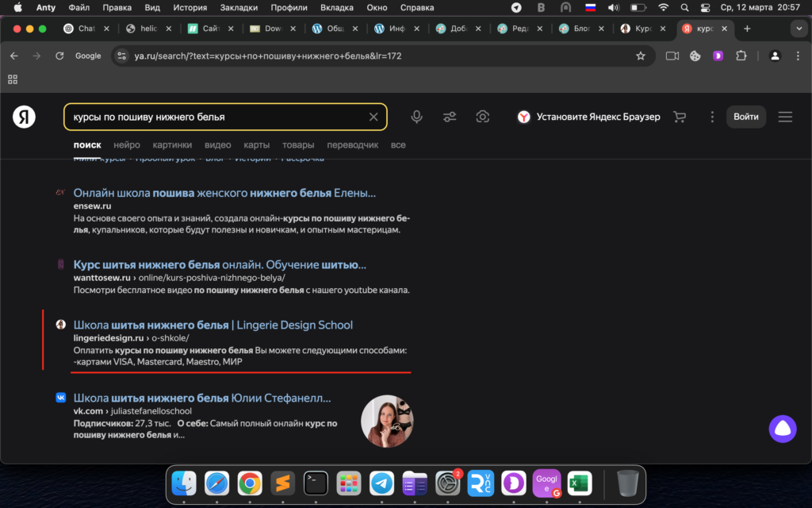Open Sublime Text from the Dock
This screenshot has width=812, height=508.
(x=283, y=483)
